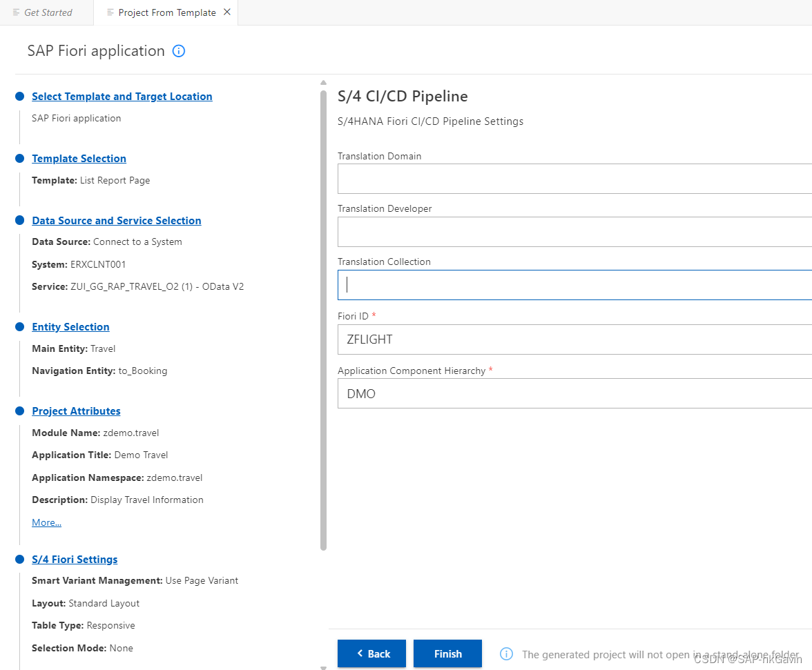Click the step panel scroll down arrow
812x670 pixels.
(324, 667)
